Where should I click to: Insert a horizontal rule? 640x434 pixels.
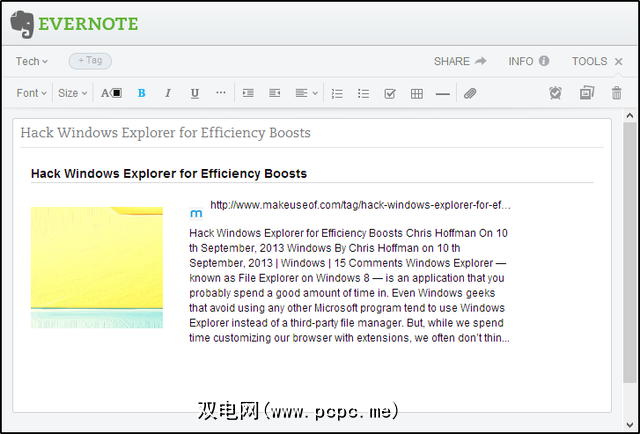(x=442, y=94)
